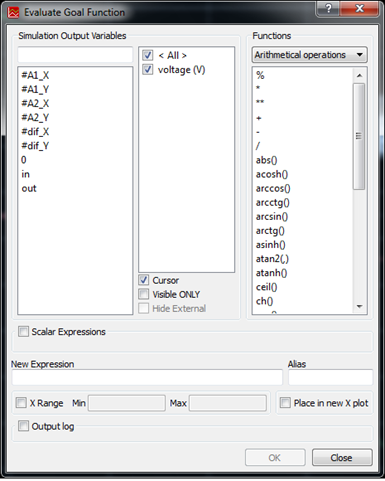
Task: Pick the % operator in Functions
Action: pos(260,75)
